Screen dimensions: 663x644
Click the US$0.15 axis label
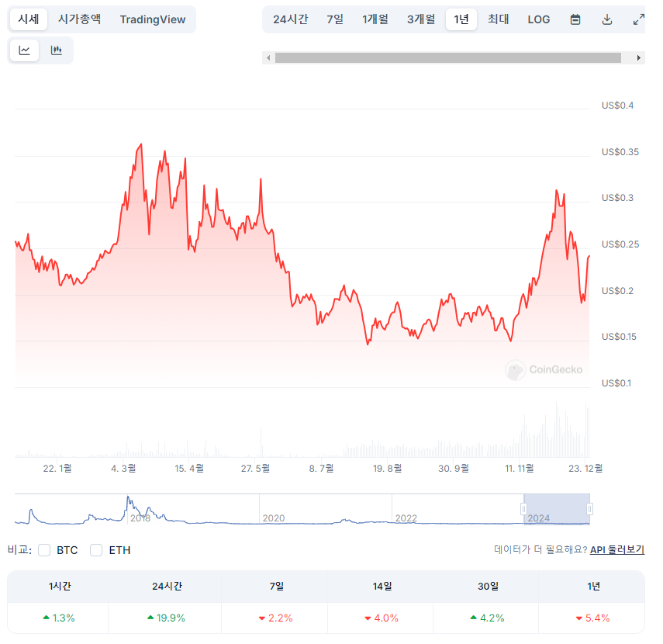click(x=619, y=337)
